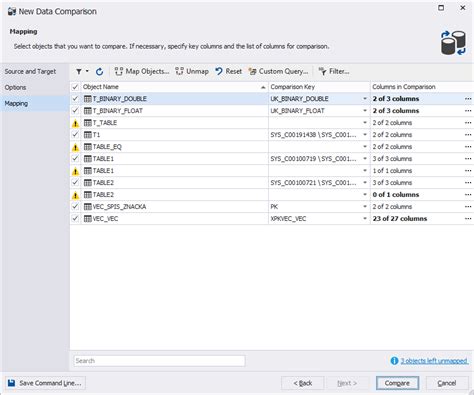The image size is (474, 395).
Task: Click info icon beside unmapped objects link
Action: [x=394, y=361]
